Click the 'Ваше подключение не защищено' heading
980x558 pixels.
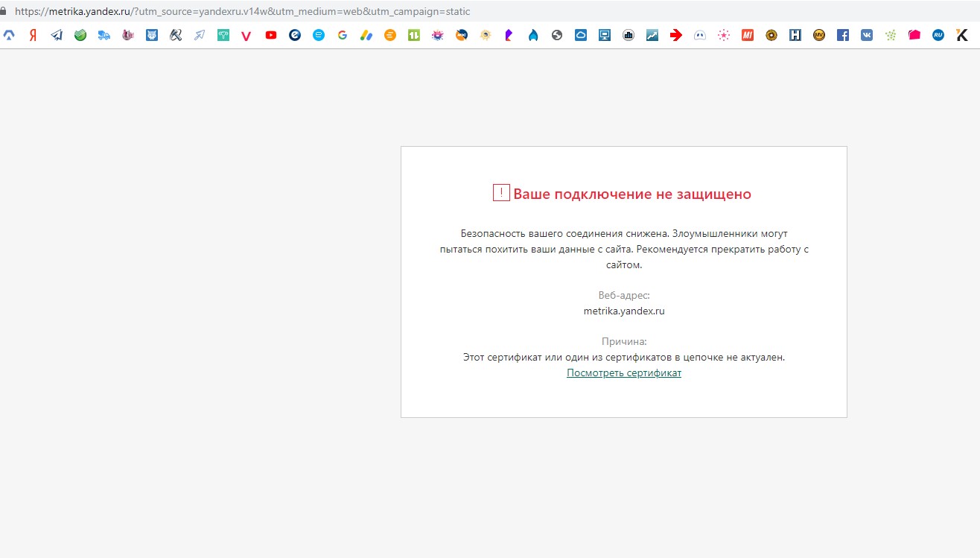(x=632, y=194)
